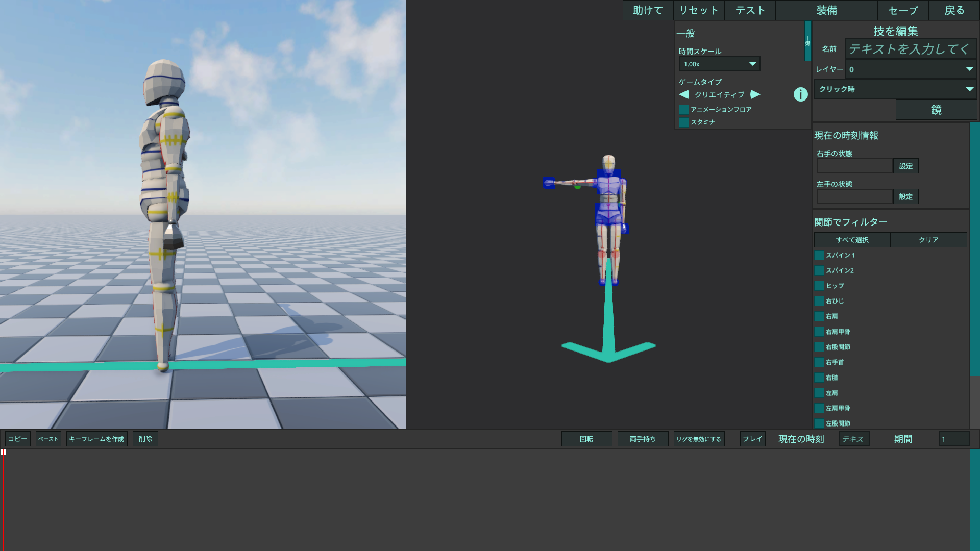The image size is (980, 551).
Task: Select the blue hand handle on the mannequin
Action: click(x=549, y=183)
